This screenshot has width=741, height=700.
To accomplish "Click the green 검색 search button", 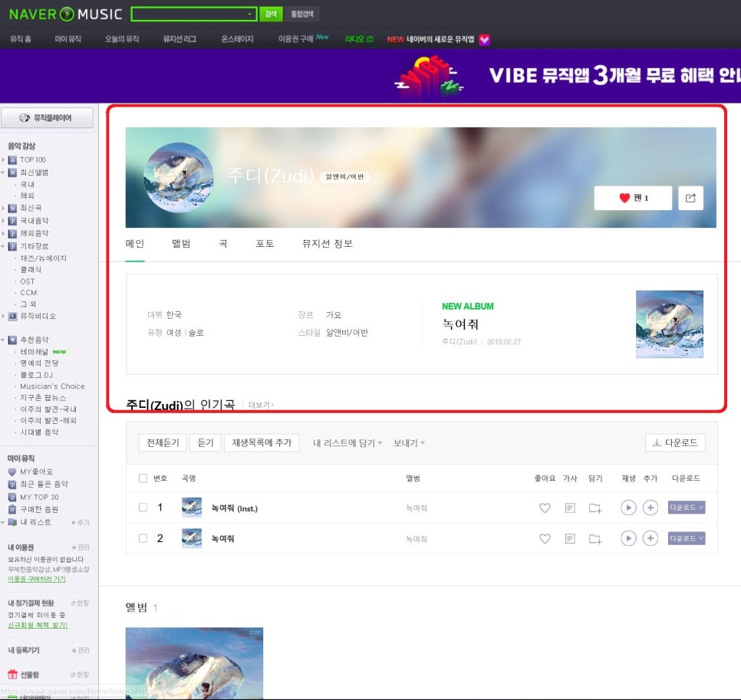I will pyautogui.click(x=271, y=14).
